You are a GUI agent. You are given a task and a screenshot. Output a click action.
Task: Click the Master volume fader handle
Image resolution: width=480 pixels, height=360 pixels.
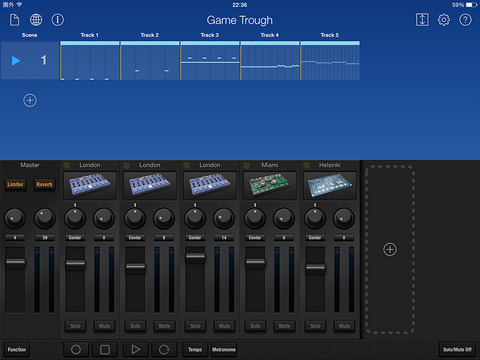15,262
